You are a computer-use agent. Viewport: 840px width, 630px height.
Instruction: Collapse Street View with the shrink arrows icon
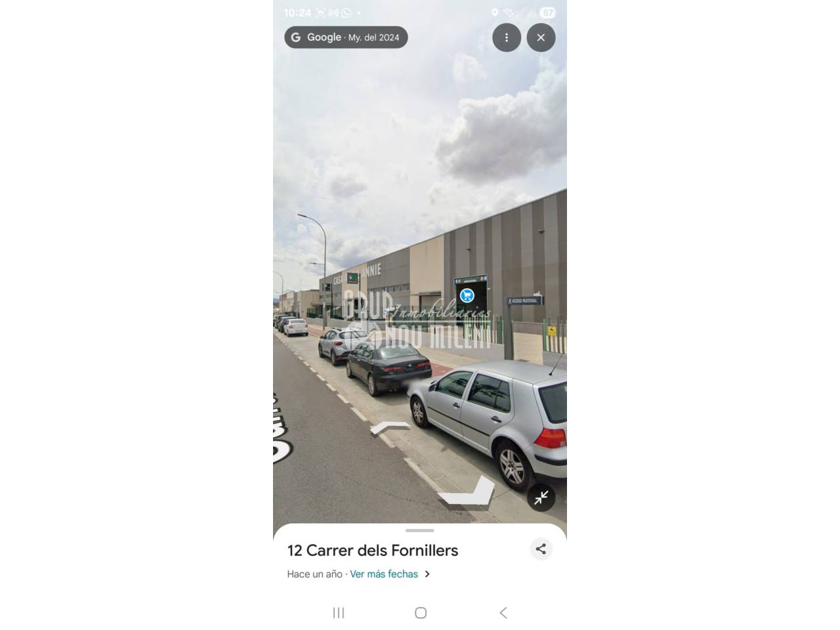(541, 498)
